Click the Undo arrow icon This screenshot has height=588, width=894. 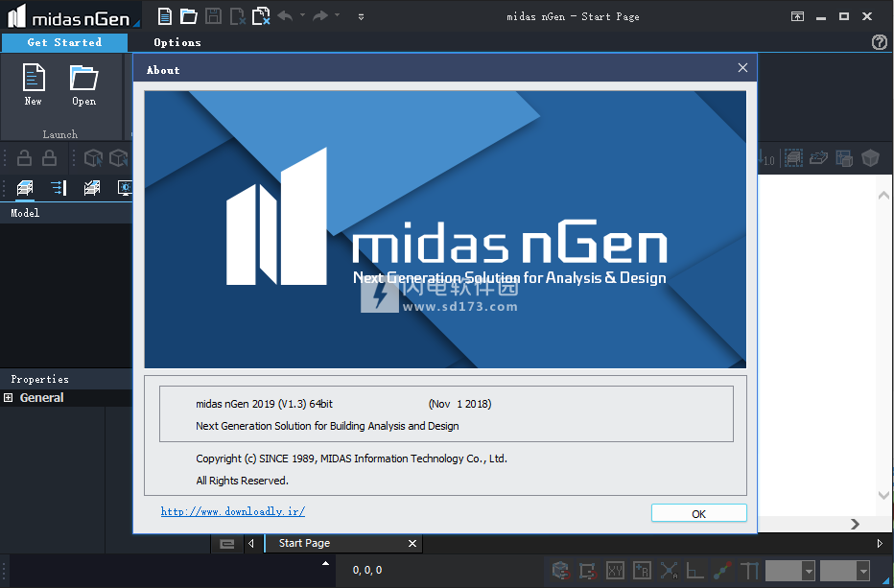click(x=285, y=16)
